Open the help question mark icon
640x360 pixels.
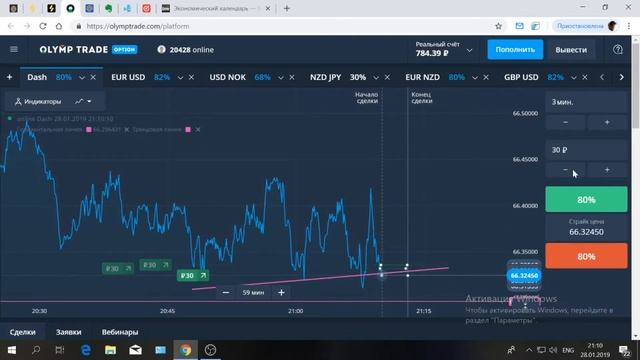click(618, 49)
